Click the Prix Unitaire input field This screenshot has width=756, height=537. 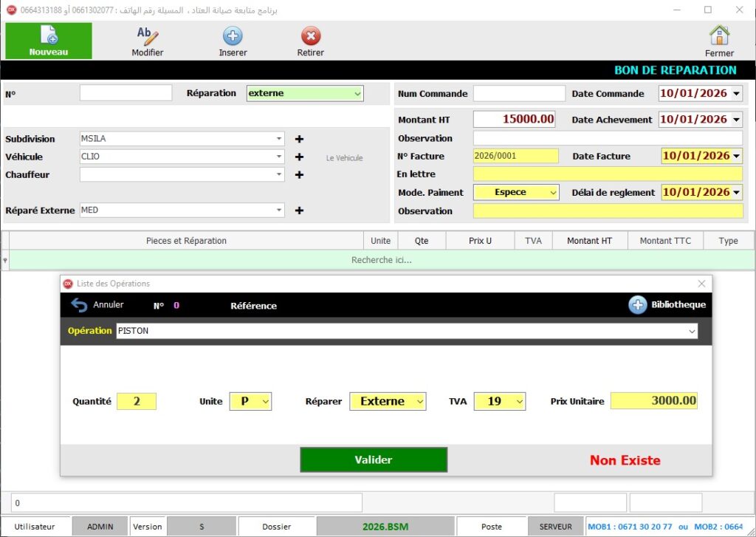point(653,401)
